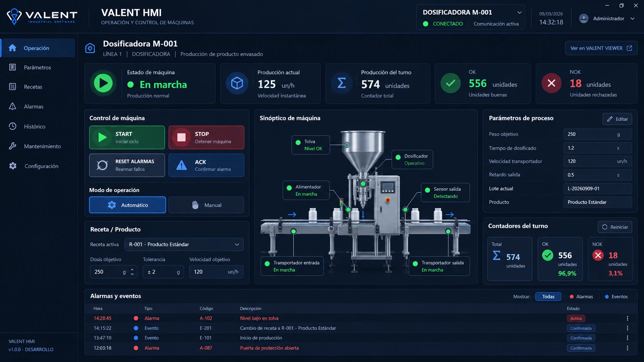The height and width of the screenshot is (362, 644).
Task: Click the Histórico clock icon
Action: click(12, 126)
